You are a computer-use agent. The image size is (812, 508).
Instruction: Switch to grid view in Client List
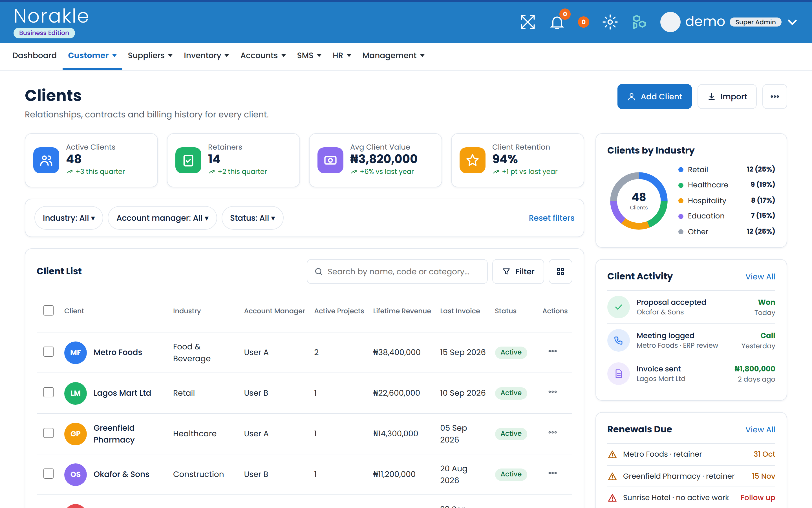[x=560, y=271]
